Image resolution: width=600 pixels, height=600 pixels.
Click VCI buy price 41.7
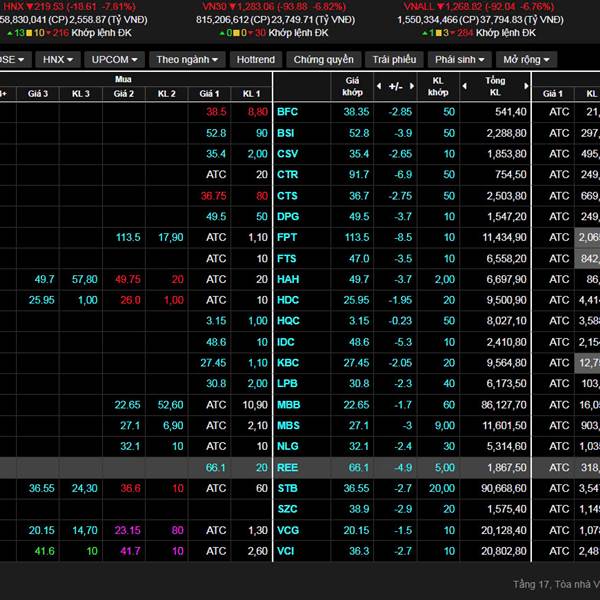(130, 551)
